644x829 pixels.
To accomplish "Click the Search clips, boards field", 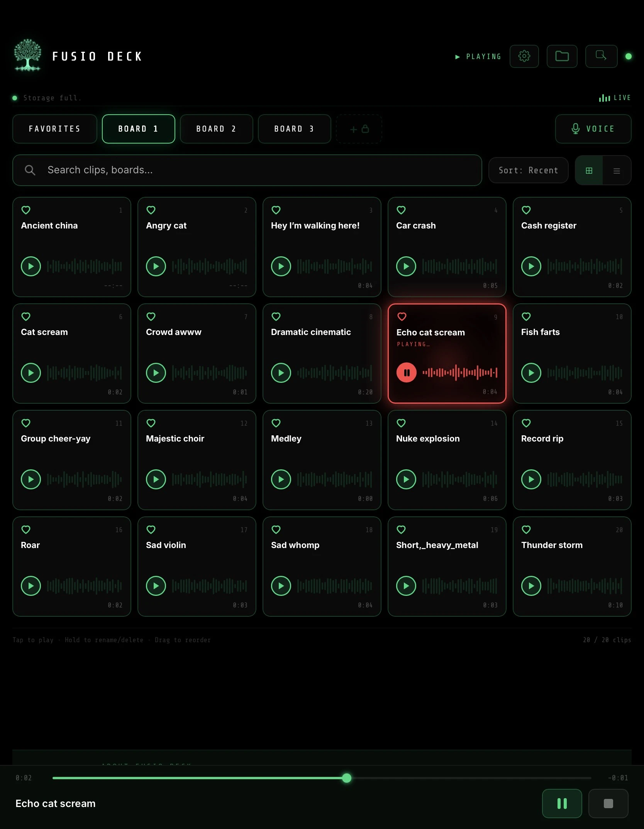I will [x=247, y=170].
